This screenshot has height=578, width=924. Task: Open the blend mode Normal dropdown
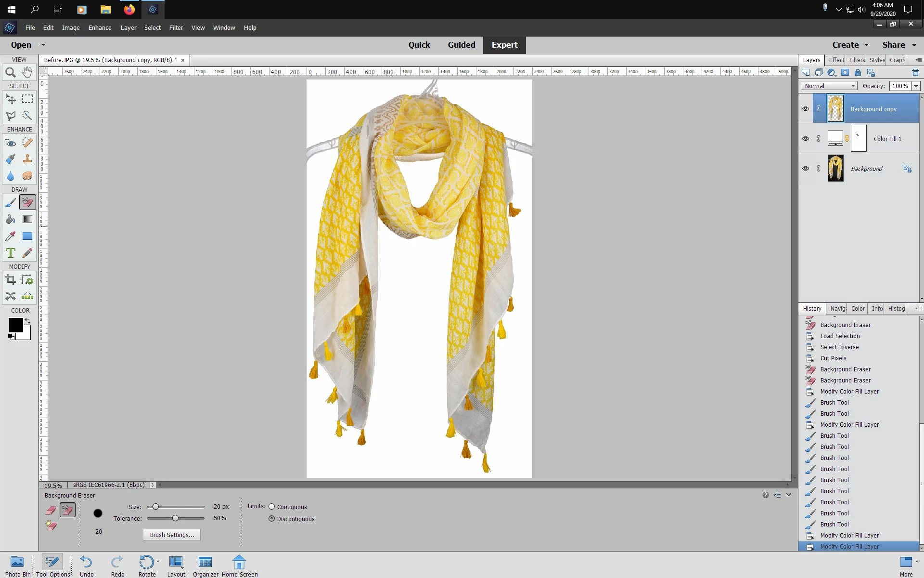coord(829,86)
